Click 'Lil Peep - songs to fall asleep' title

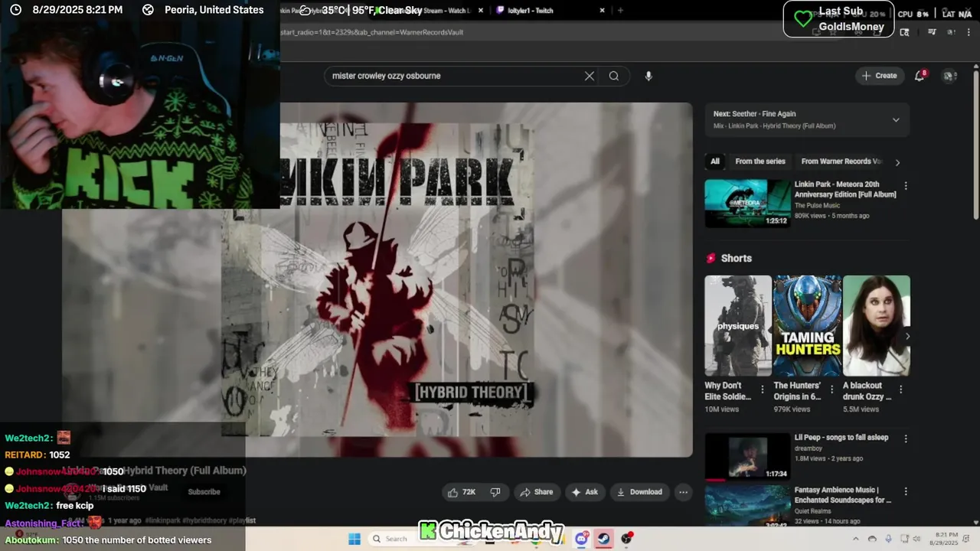pos(841,438)
